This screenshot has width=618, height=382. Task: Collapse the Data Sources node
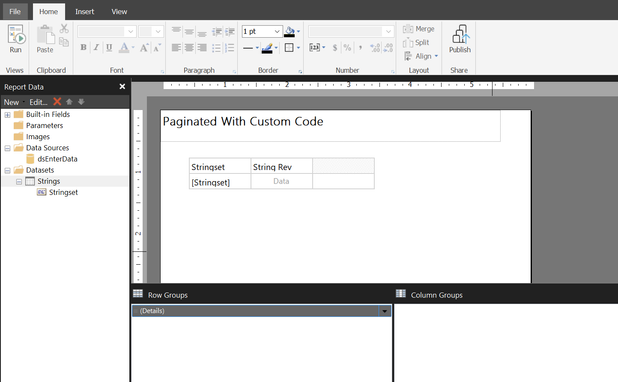point(7,148)
